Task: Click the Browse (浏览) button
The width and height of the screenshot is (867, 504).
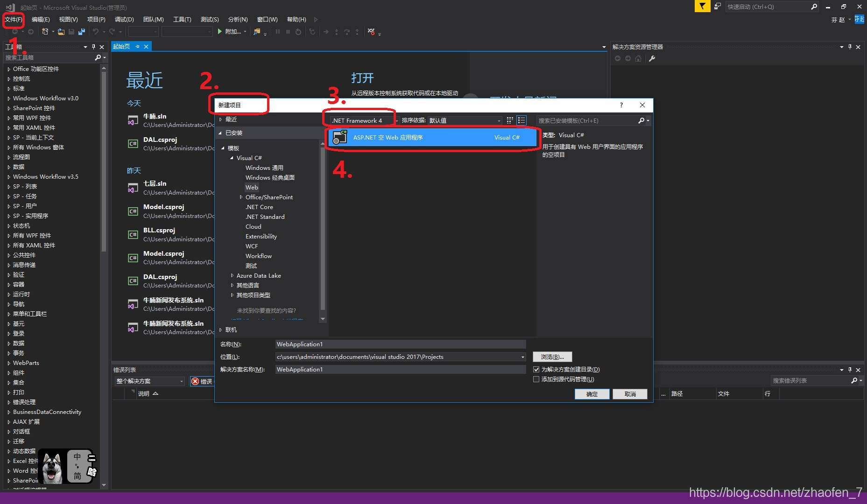Action: (552, 357)
